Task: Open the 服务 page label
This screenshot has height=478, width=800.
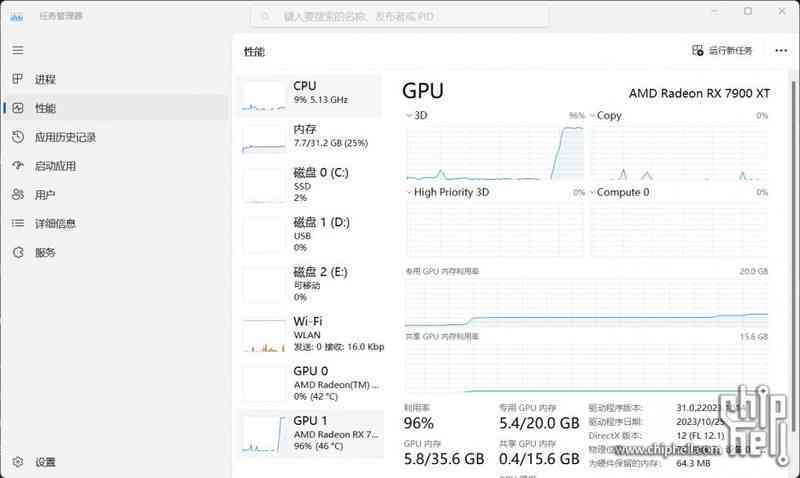Action: (45, 253)
